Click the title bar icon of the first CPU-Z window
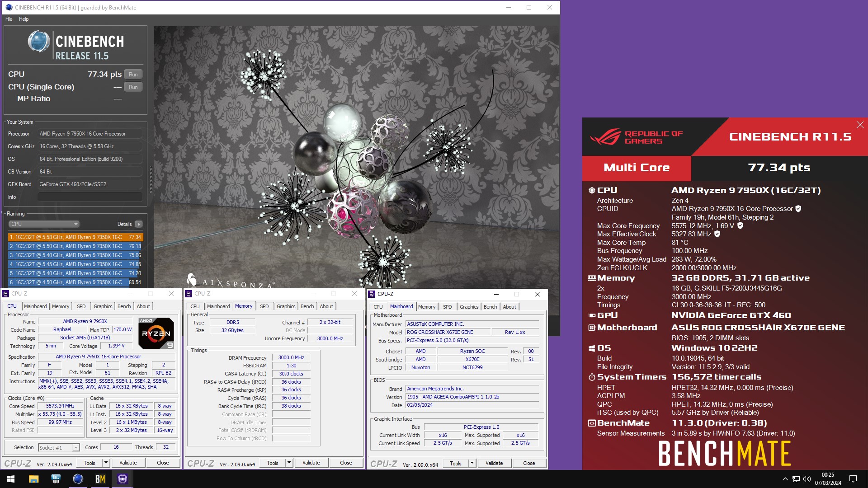868x488 pixels. 5,294
